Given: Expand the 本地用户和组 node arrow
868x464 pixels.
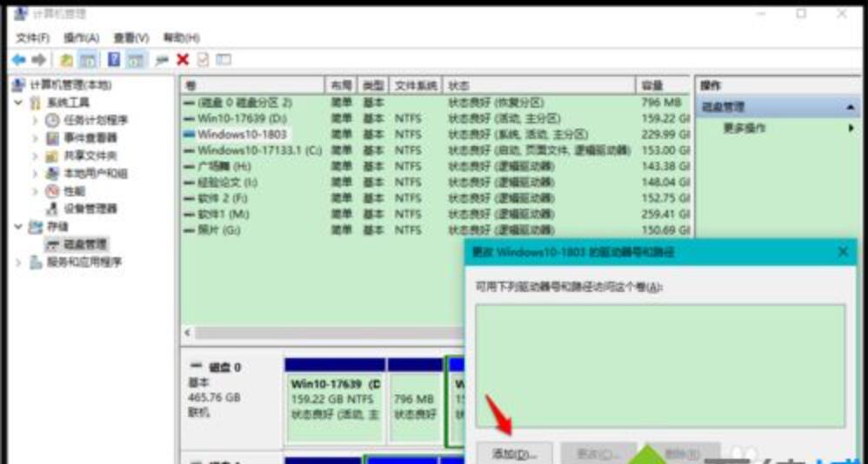Looking at the screenshot, I should coord(36,173).
